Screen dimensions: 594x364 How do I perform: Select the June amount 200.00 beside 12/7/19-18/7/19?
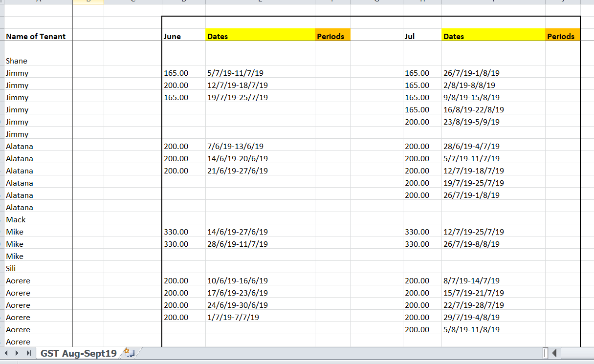[184, 84]
